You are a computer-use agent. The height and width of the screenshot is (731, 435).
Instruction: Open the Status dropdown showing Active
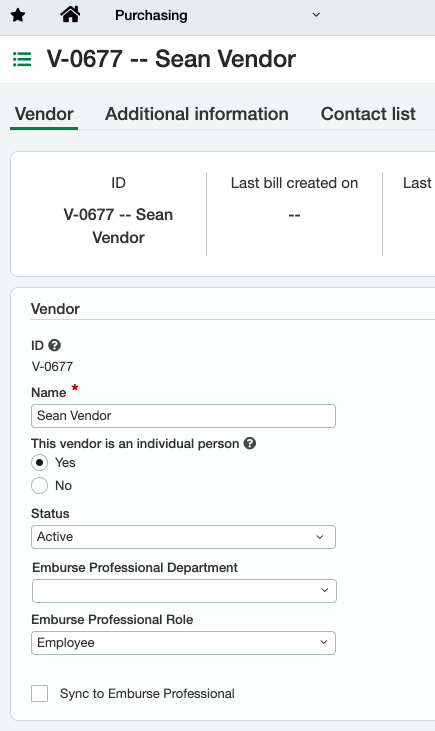[x=183, y=537]
